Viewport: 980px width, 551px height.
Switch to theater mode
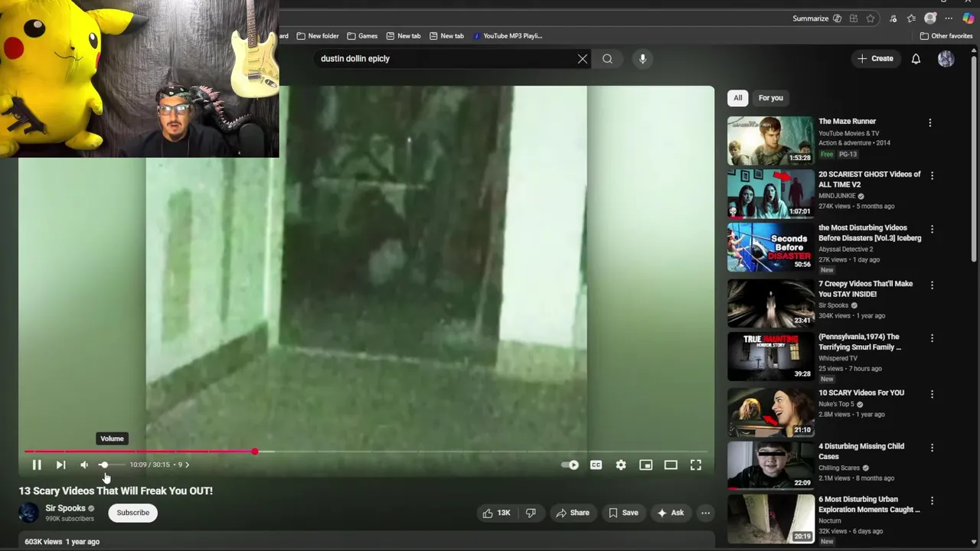click(671, 465)
